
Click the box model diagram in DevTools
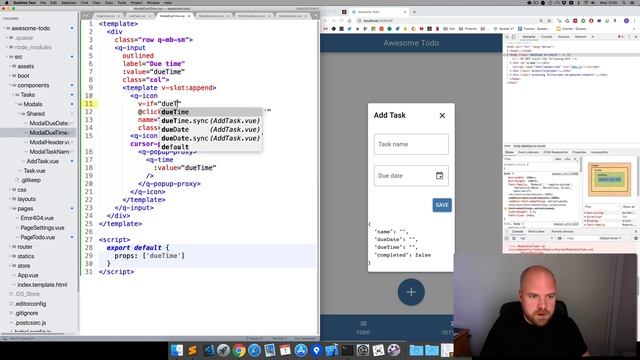click(609, 180)
